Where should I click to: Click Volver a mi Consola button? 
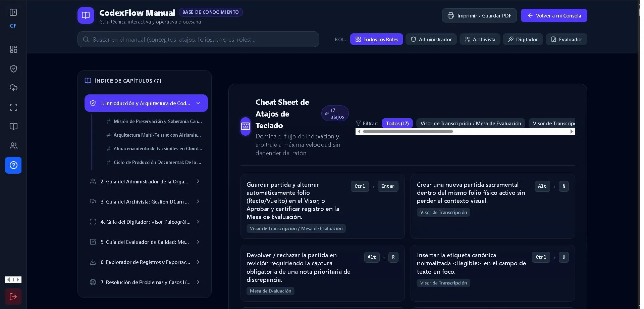[x=554, y=15]
